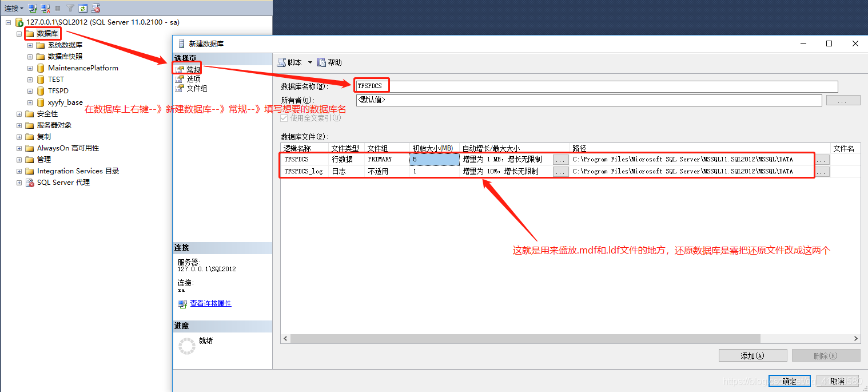Select the TFSPD database icon
Viewport: 868px width, 392px height.
(40, 91)
